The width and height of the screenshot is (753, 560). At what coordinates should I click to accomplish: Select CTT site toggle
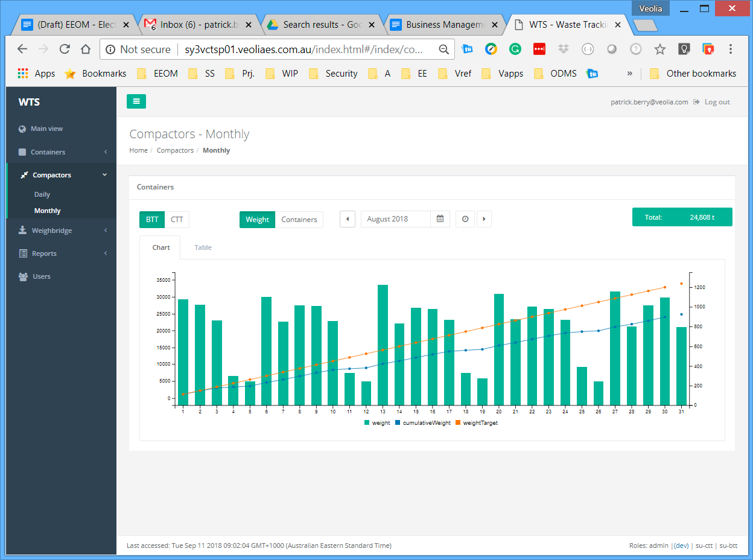pyautogui.click(x=177, y=220)
